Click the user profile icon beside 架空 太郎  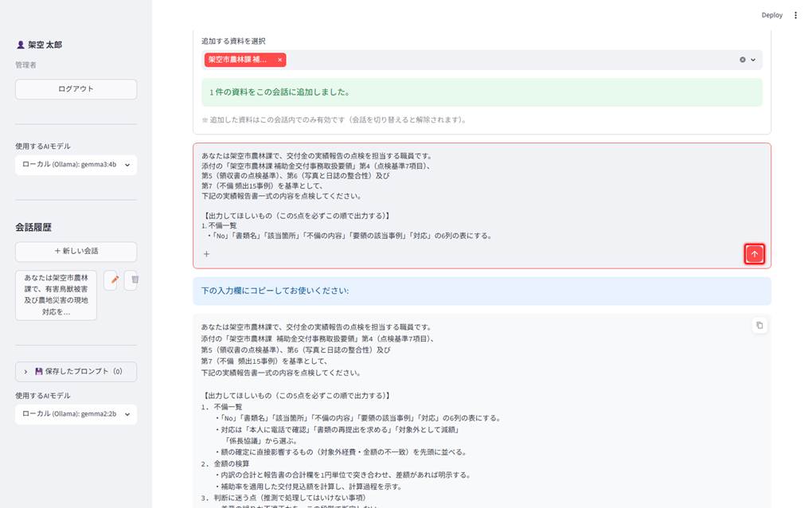(x=20, y=45)
